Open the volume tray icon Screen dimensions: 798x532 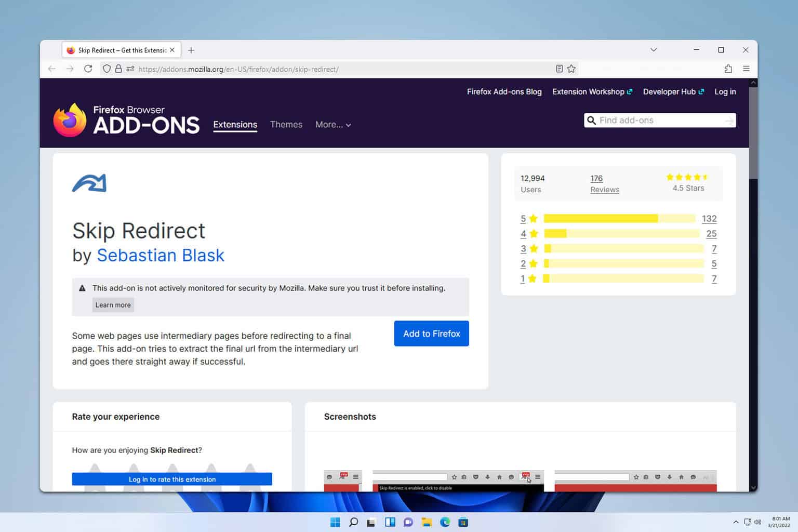[757, 522]
